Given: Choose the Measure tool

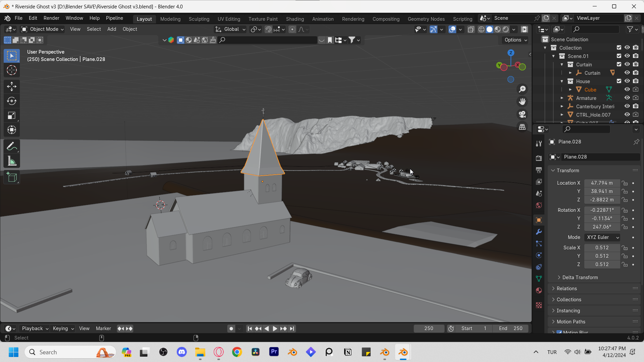Looking at the screenshot, I should coord(12,161).
